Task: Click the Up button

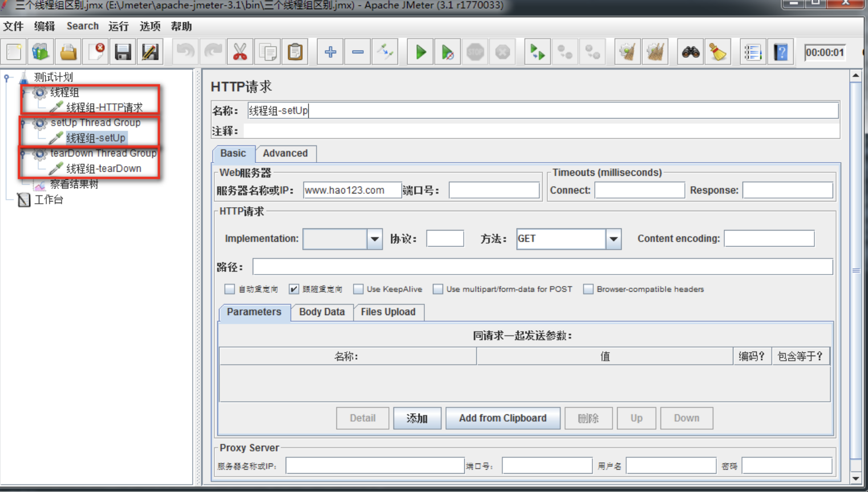Action: point(636,418)
